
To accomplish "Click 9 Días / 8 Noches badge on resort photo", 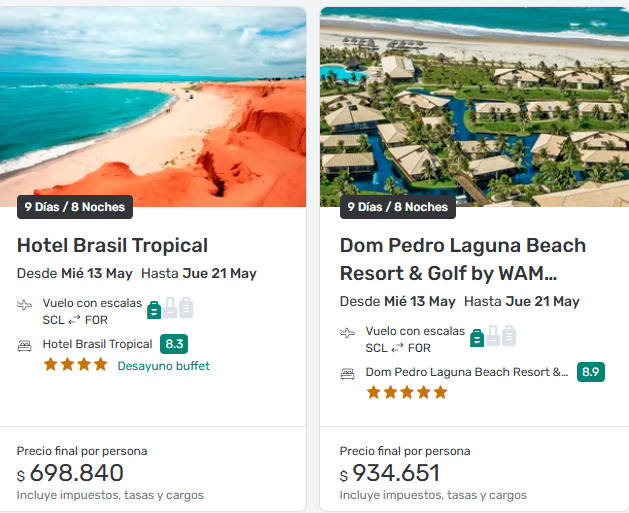I will click(x=398, y=207).
